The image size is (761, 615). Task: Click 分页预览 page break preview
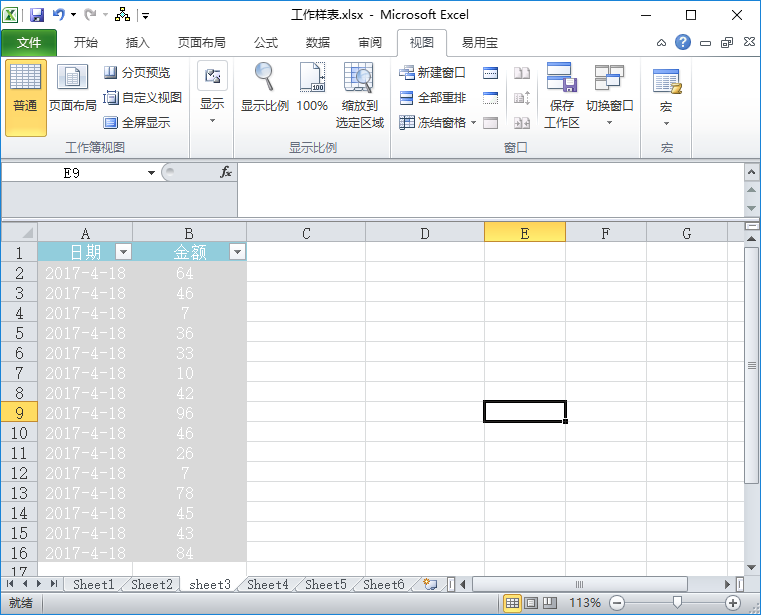coord(137,73)
